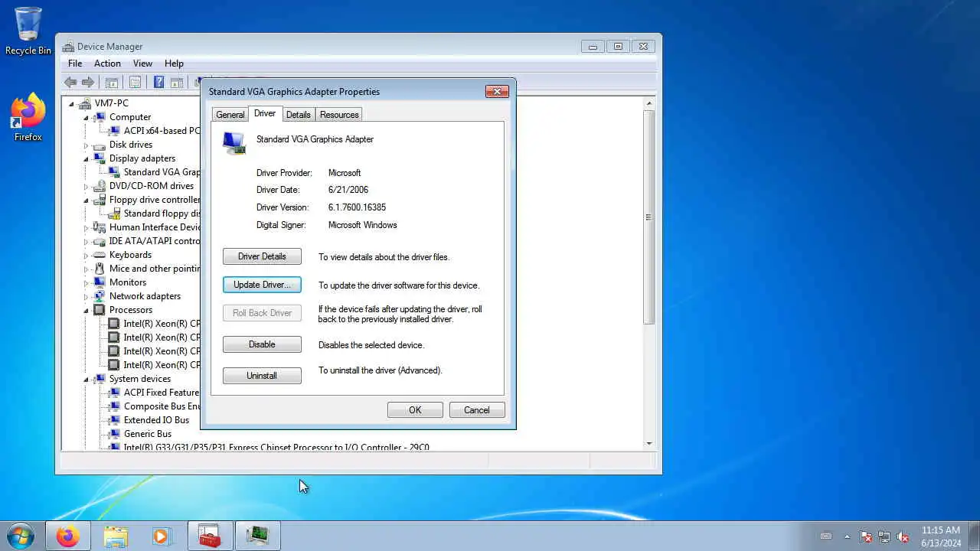The height and width of the screenshot is (551, 980).
Task: Expand the Keyboards node
Action: pyautogui.click(x=86, y=256)
